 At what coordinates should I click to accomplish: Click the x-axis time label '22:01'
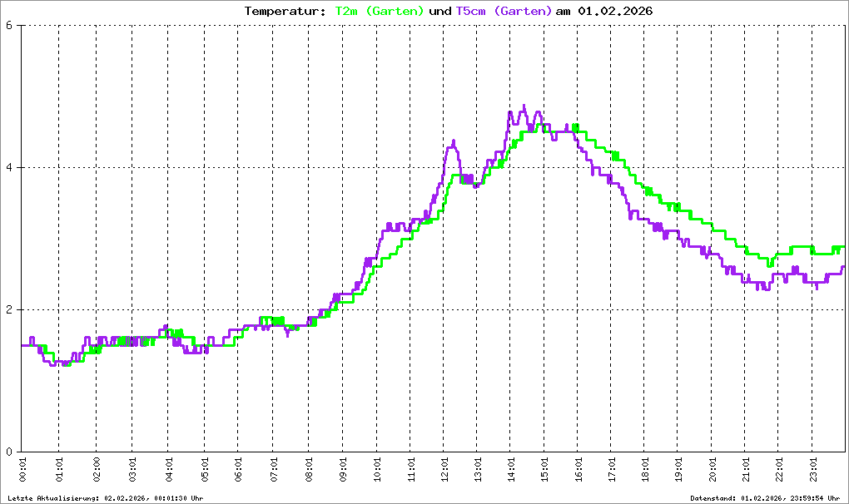778,469
